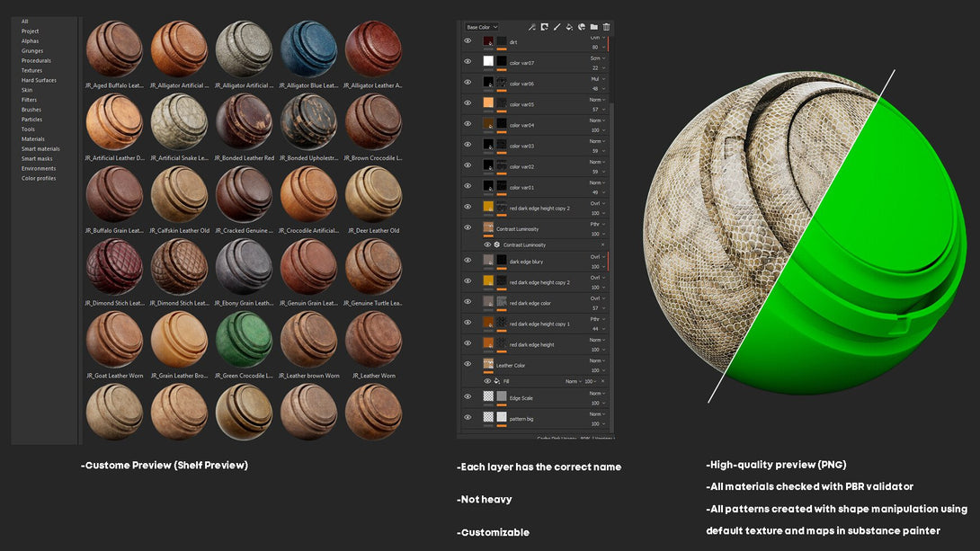Click the white swatch of color var07 layer

point(488,60)
